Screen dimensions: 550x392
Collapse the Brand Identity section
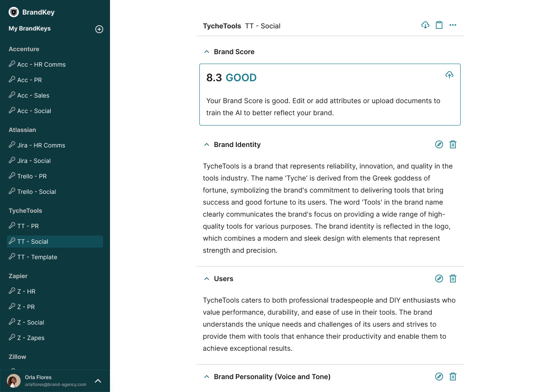click(x=207, y=144)
